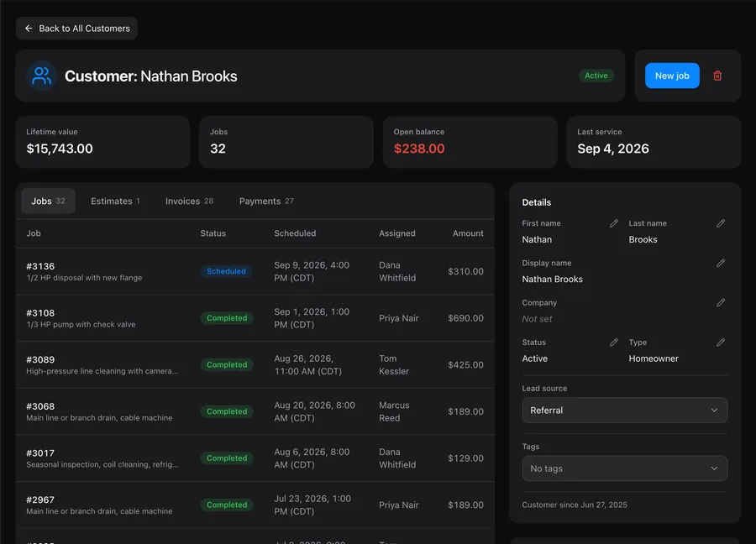Click the Jobs count 32 card

[x=286, y=142]
